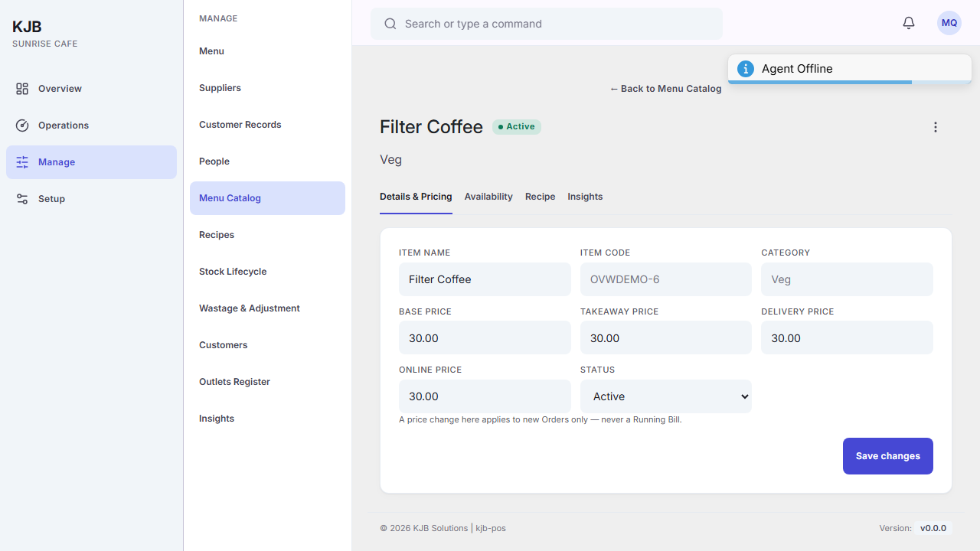Open Customer Records section
This screenshot has width=980, height=551.
(x=267, y=125)
